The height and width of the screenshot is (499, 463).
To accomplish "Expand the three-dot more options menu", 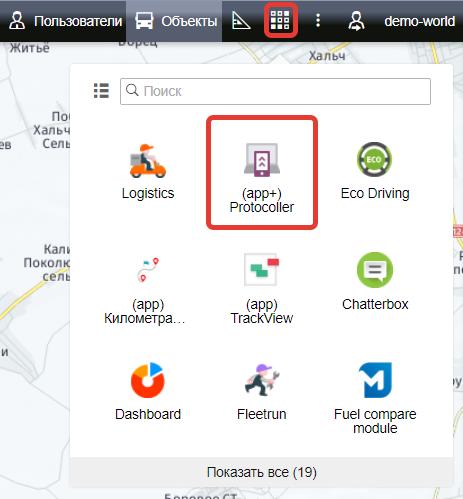I will 318,21.
